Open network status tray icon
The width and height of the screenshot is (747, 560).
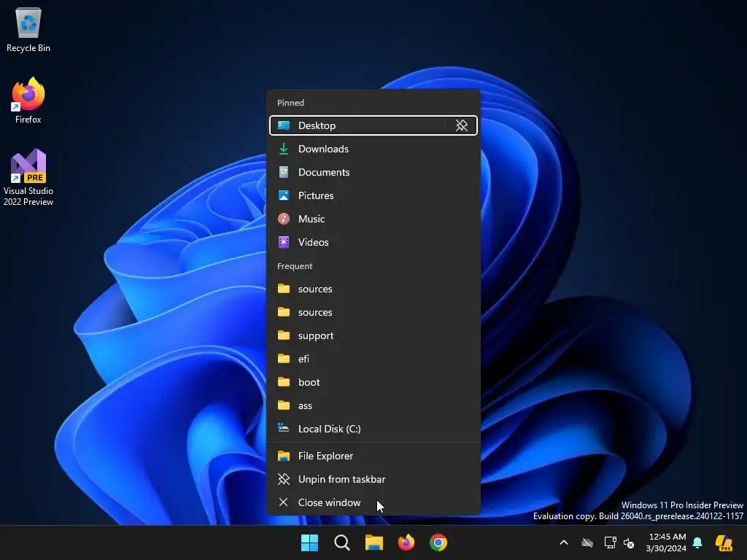610,542
